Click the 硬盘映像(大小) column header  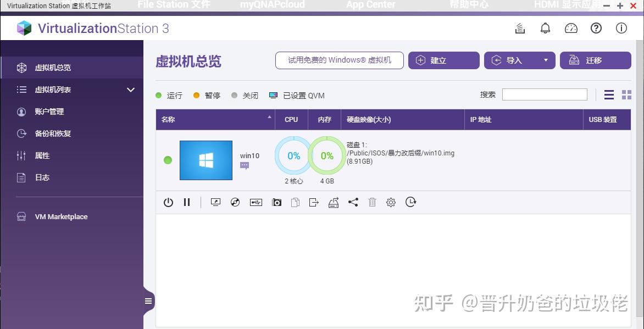coord(403,120)
